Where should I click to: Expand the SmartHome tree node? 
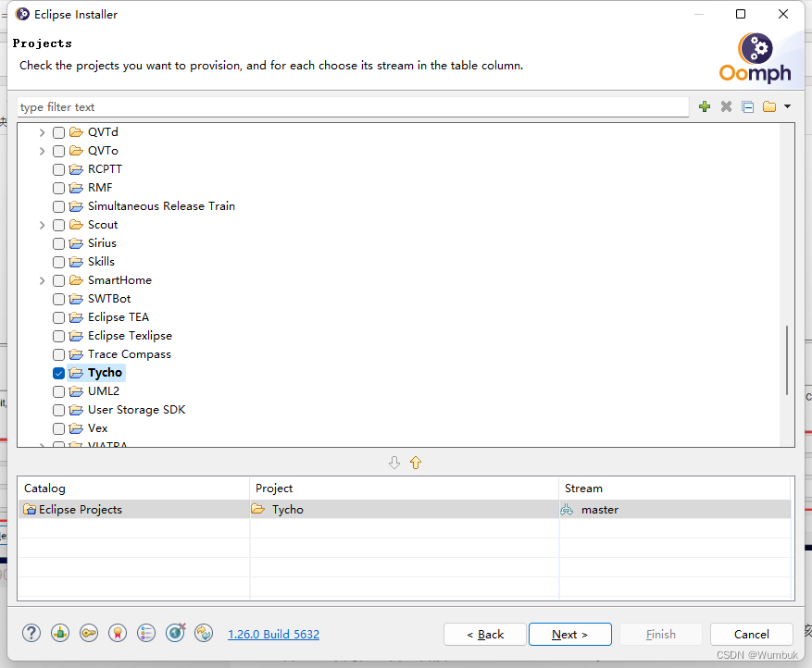[43, 280]
